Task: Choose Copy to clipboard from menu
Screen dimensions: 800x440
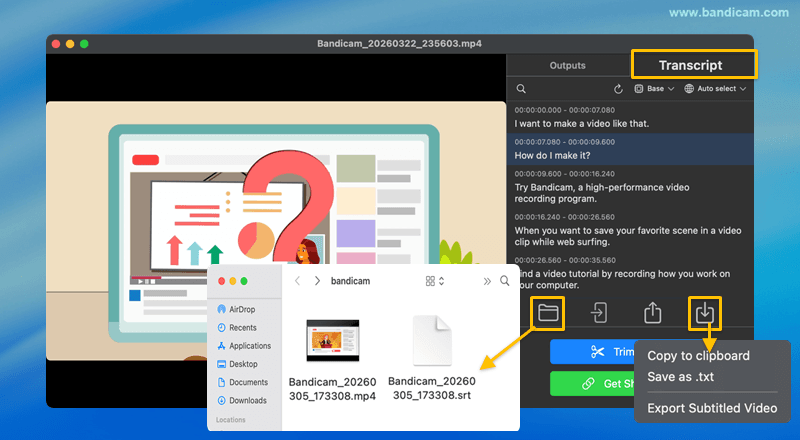Action: pos(698,355)
